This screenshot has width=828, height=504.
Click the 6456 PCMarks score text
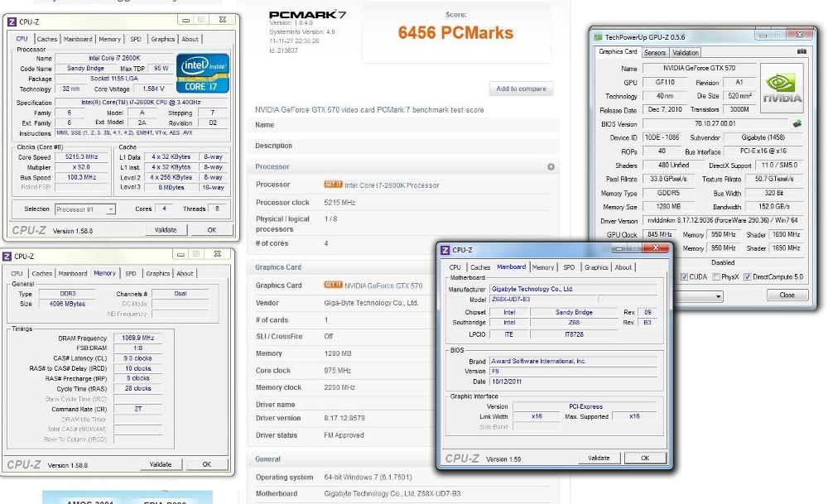click(455, 33)
